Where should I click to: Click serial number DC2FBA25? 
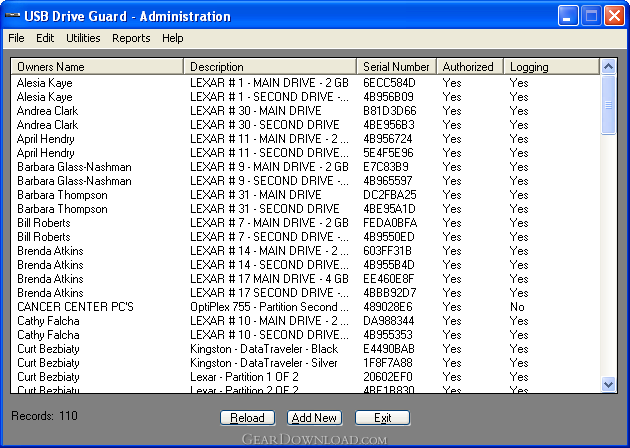point(389,195)
